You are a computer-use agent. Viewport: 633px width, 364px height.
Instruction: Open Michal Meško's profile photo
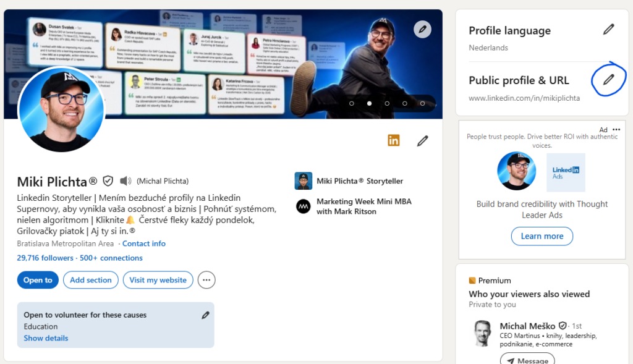(x=483, y=333)
